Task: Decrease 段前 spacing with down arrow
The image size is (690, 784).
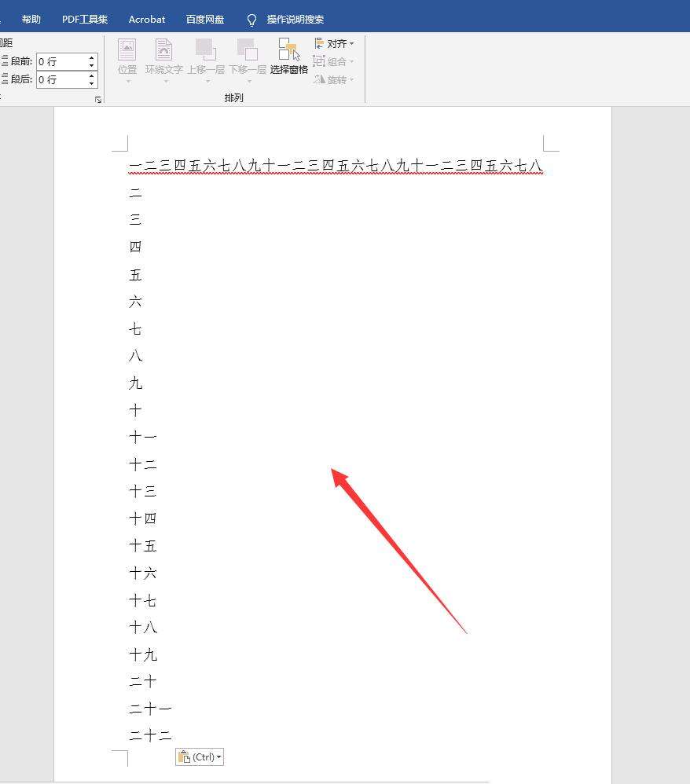Action: (x=92, y=65)
